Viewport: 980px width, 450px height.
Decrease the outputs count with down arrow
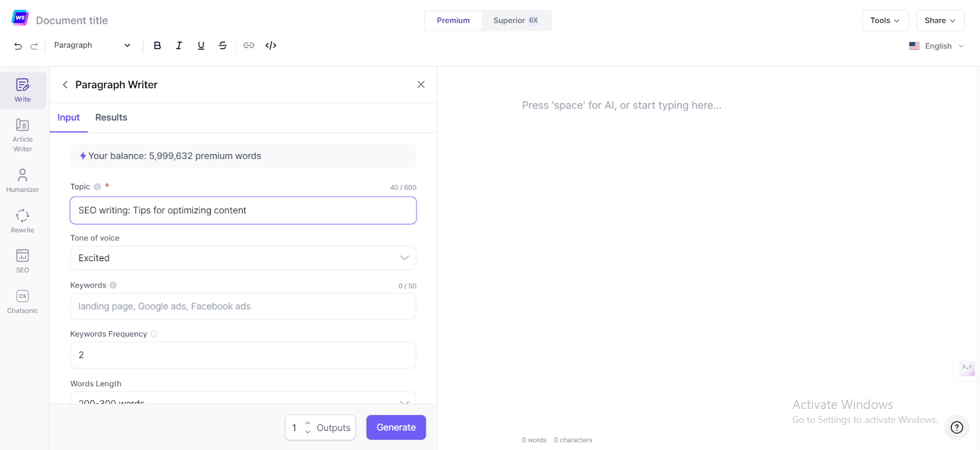[307, 432]
